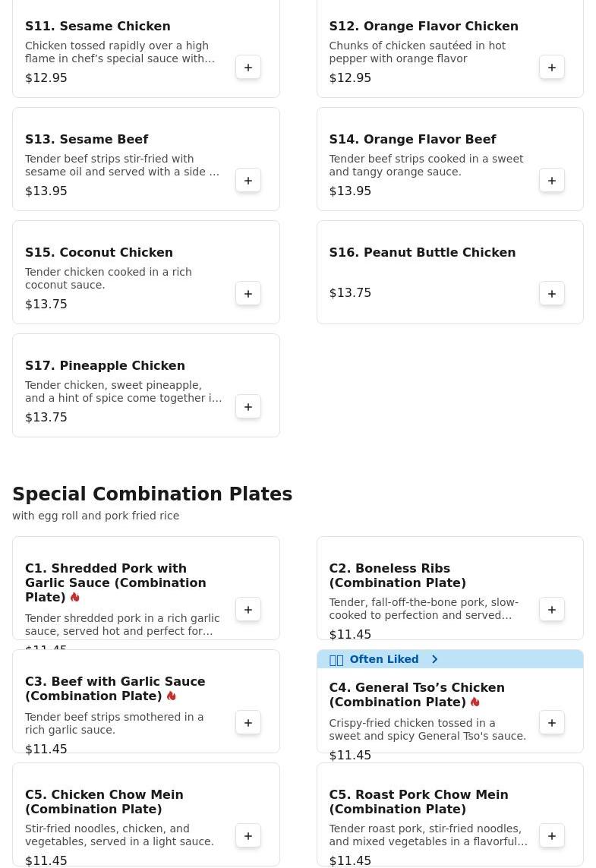View C2. Boneless Ribs item title

pos(397,576)
